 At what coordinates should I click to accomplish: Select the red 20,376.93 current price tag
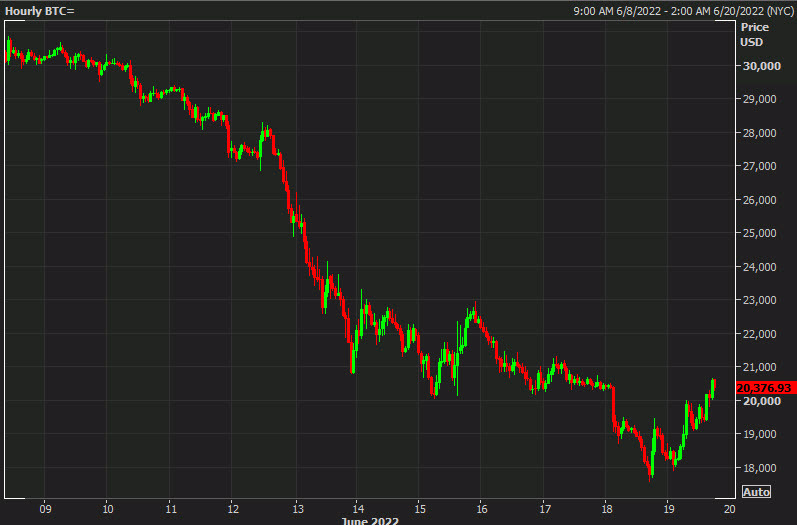point(764,388)
